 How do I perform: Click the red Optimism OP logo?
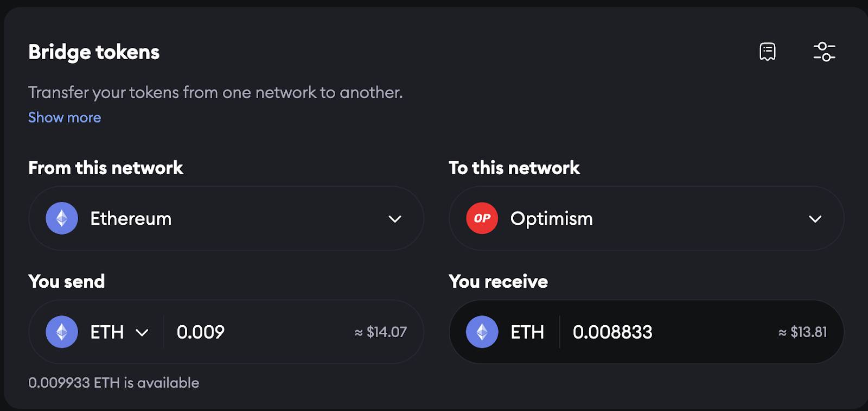coord(482,218)
